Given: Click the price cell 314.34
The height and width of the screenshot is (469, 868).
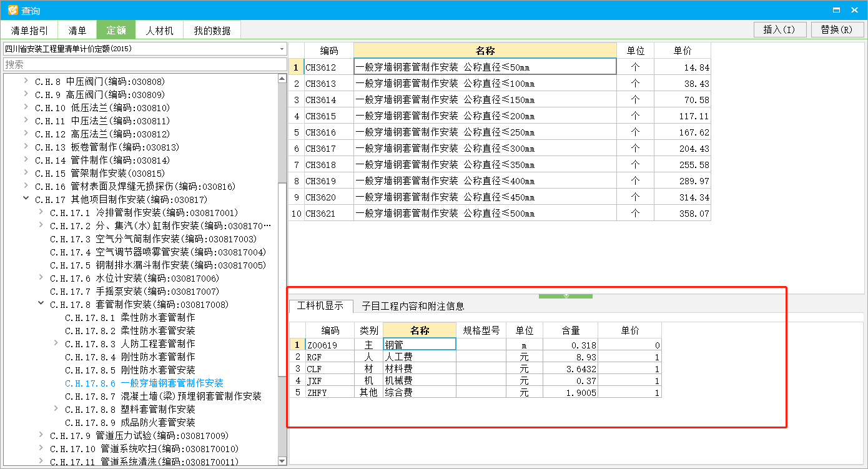Looking at the screenshot, I should tap(683, 197).
